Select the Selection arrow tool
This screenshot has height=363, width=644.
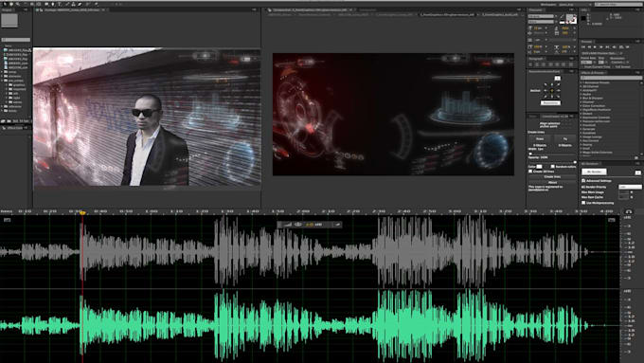pos(5,4)
